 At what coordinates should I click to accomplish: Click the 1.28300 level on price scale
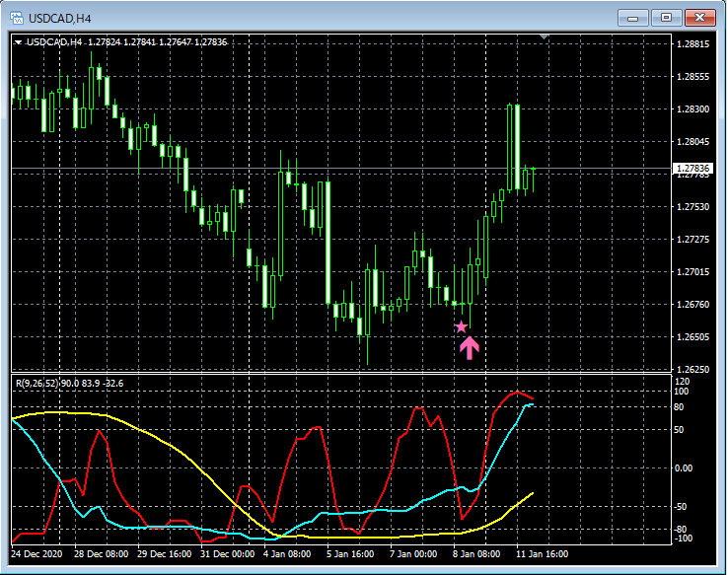coord(693,108)
